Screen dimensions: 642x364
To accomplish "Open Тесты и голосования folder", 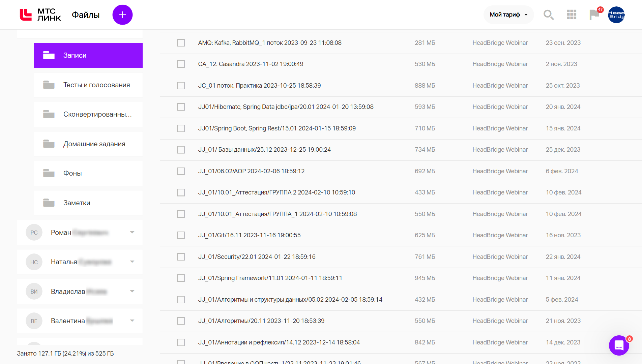I will (88, 85).
